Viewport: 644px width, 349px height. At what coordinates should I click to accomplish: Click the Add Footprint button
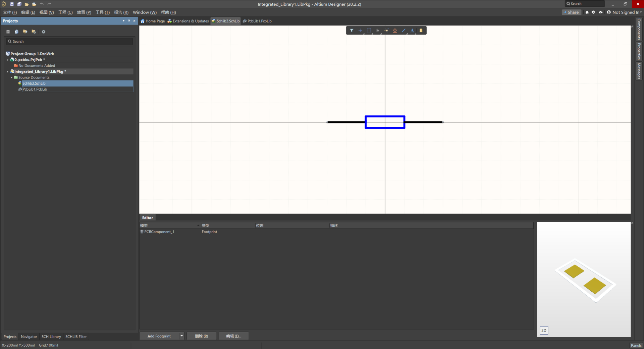pyautogui.click(x=159, y=336)
